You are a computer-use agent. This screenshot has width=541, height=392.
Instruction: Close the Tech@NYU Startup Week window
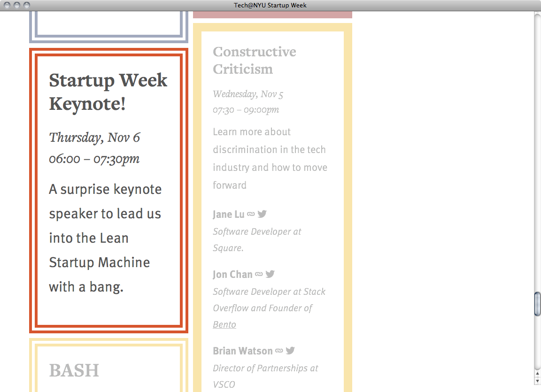[x=8, y=5]
